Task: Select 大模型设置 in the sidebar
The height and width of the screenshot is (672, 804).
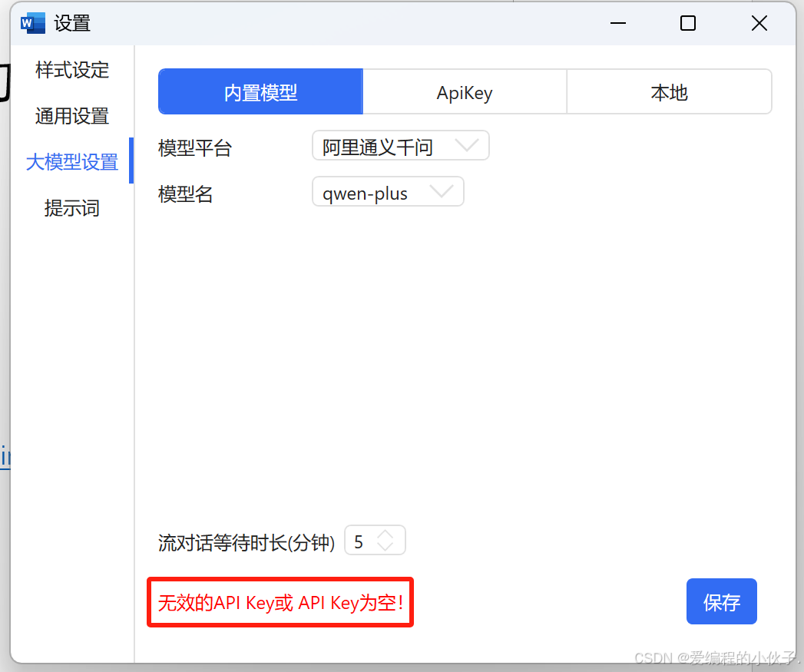Action: 73,162
